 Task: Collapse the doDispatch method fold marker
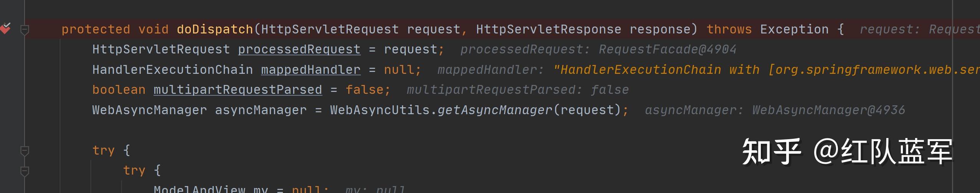(x=25, y=30)
